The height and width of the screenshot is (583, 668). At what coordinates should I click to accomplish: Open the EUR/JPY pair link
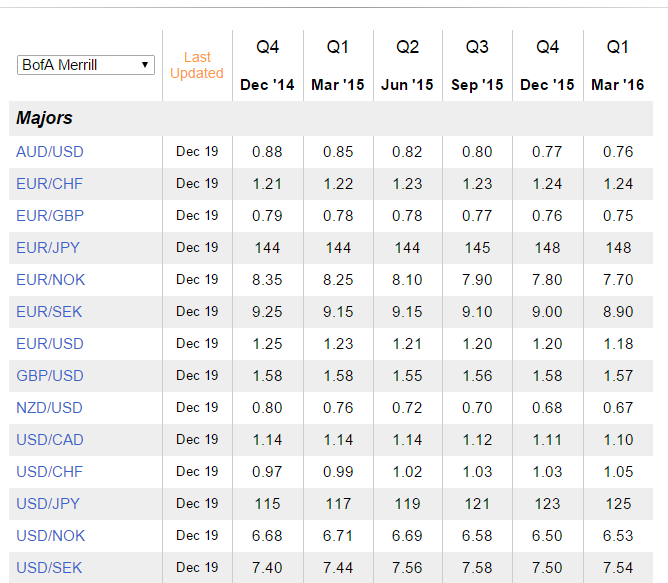[48, 248]
